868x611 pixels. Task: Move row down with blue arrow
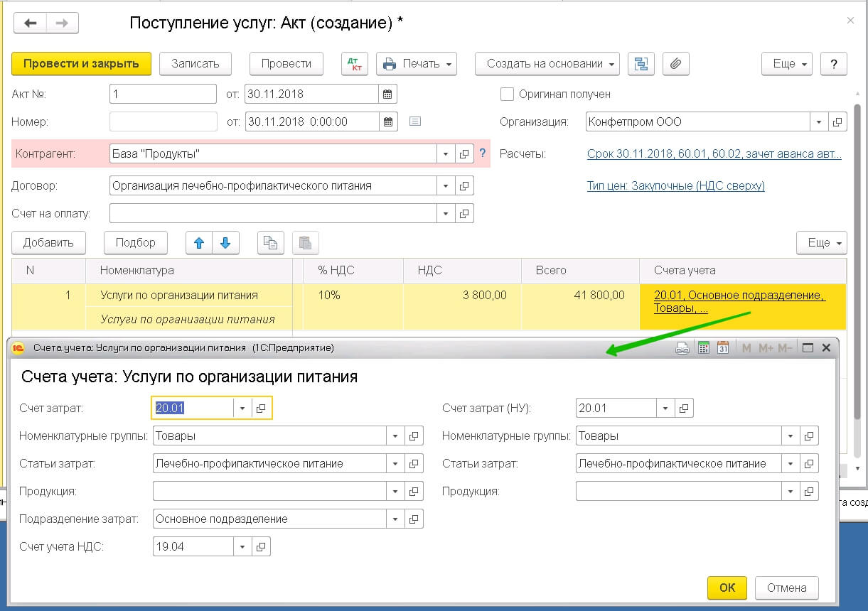pyautogui.click(x=225, y=243)
